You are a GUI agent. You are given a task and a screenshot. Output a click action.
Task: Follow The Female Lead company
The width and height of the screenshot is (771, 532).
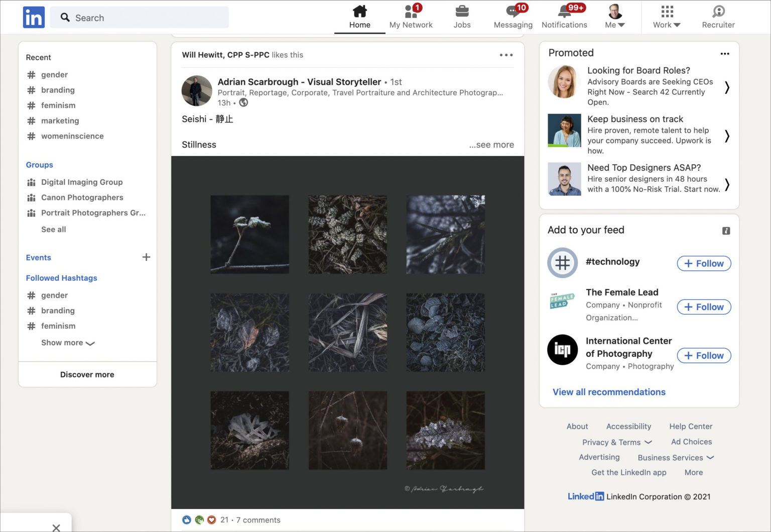[x=703, y=307]
